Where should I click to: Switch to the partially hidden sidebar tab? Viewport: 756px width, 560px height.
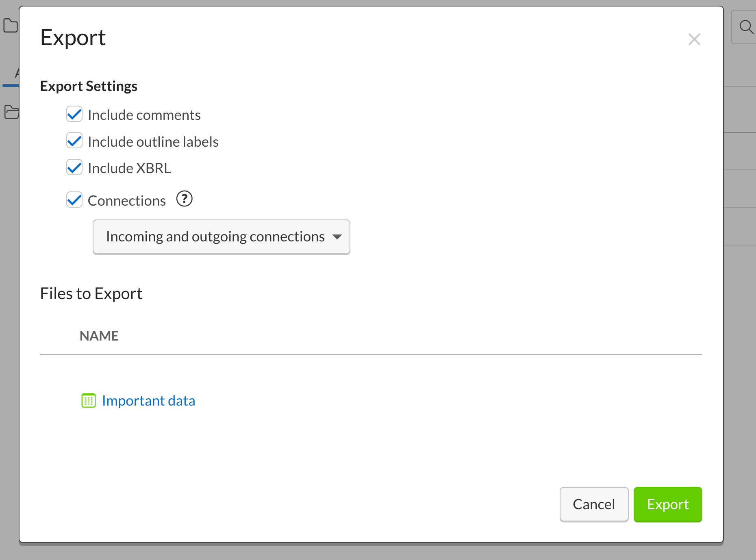click(x=16, y=73)
